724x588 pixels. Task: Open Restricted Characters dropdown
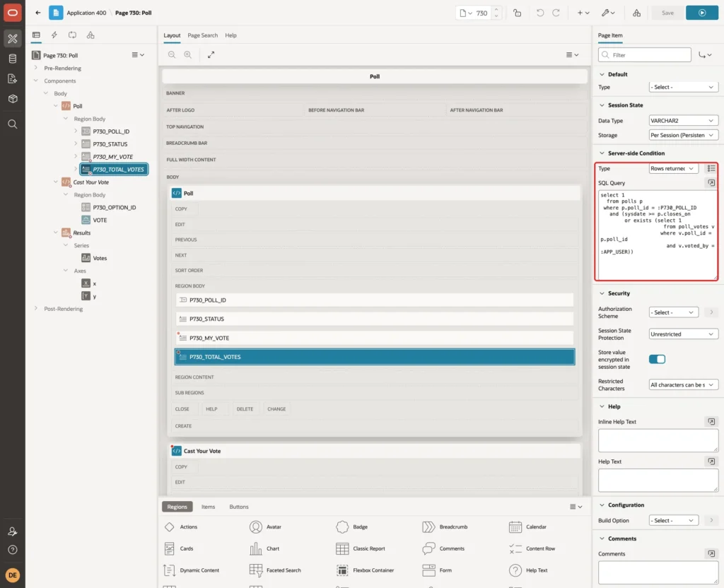683,385
